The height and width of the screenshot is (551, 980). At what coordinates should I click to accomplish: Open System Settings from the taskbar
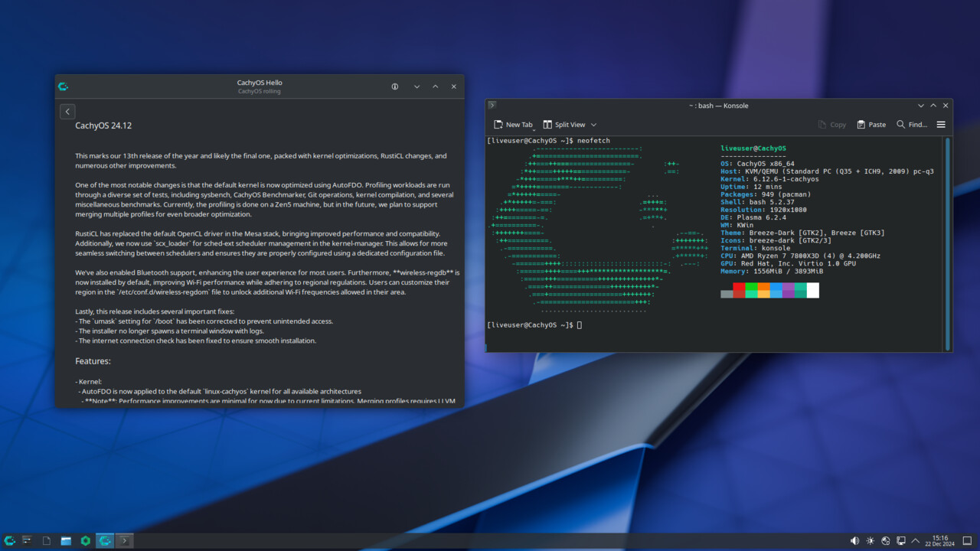pos(28,541)
